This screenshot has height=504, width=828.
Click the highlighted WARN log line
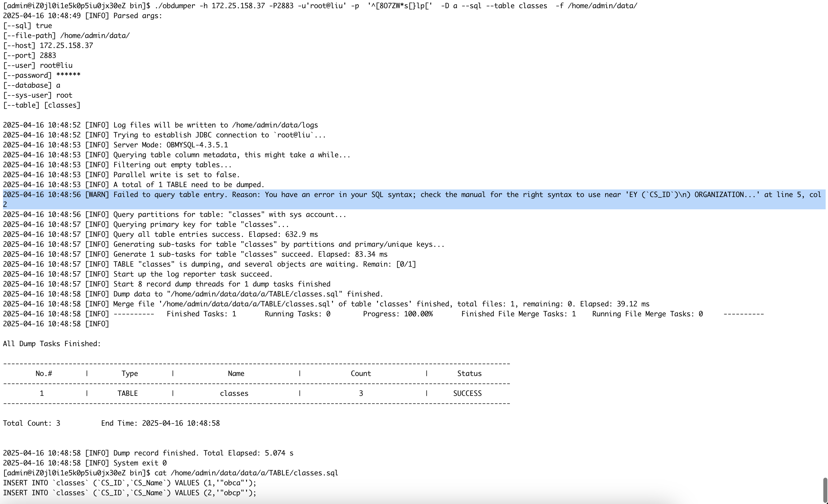click(x=414, y=199)
